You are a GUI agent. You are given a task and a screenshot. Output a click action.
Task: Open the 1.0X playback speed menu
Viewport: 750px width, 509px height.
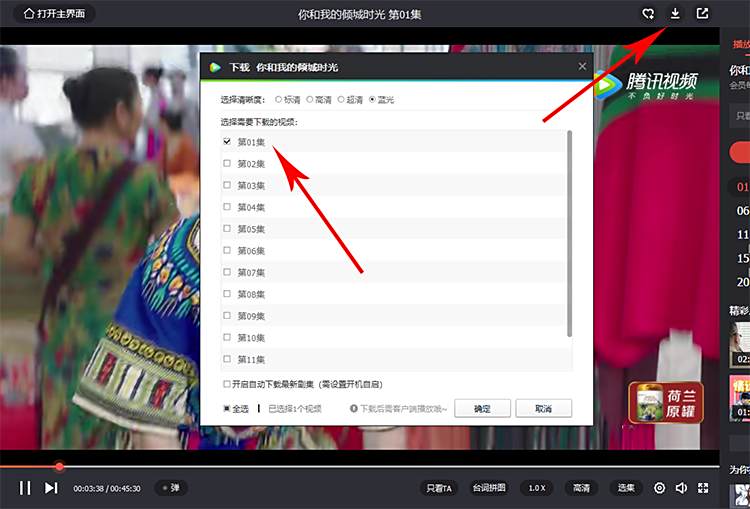pos(537,488)
